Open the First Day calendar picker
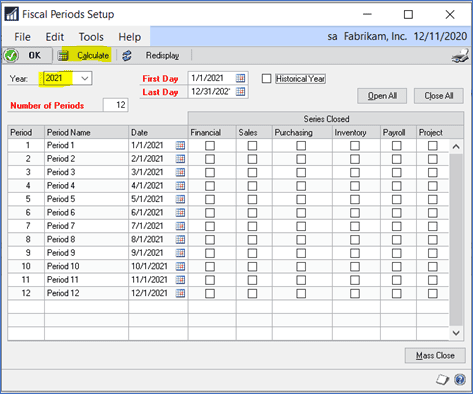 240,78
